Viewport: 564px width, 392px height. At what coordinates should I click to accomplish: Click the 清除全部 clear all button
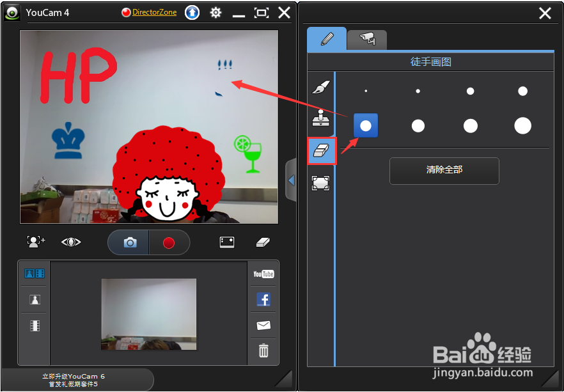(444, 171)
